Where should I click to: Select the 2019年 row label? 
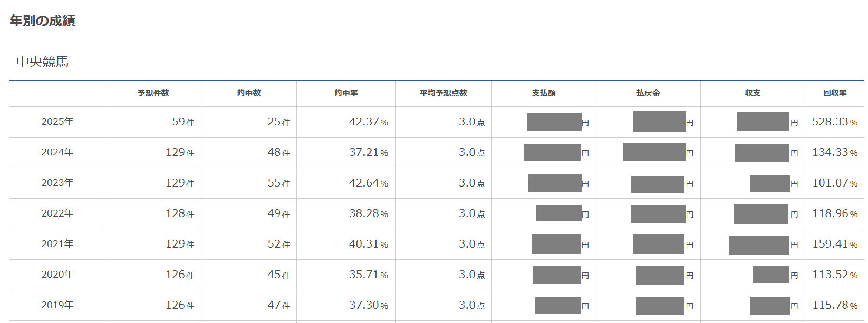click(57, 305)
